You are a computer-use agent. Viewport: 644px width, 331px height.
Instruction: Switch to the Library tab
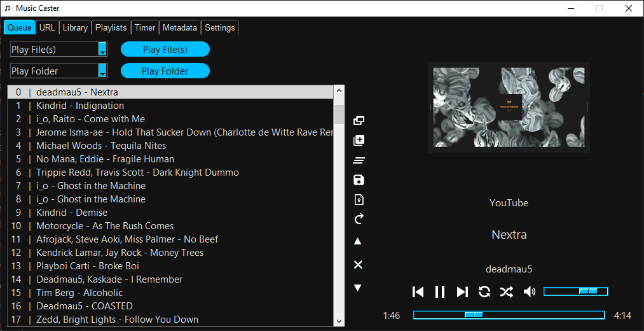point(75,27)
